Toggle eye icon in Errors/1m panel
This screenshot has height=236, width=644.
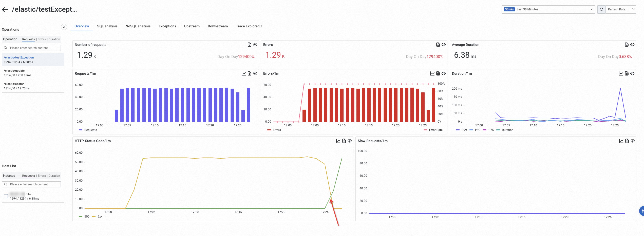click(x=443, y=74)
